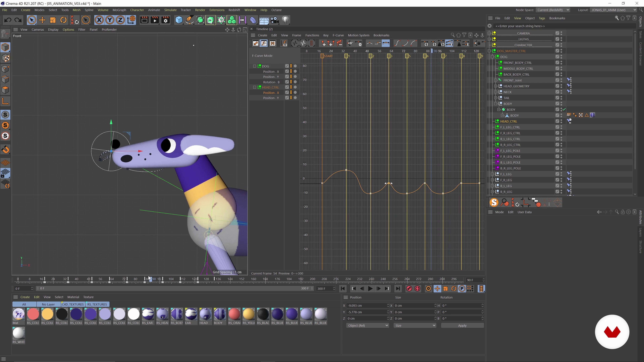Image resolution: width=644 pixels, height=362 pixels.
Task: Expand the HEAD_GEOMETRY node
Action: pyautogui.click(x=496, y=86)
